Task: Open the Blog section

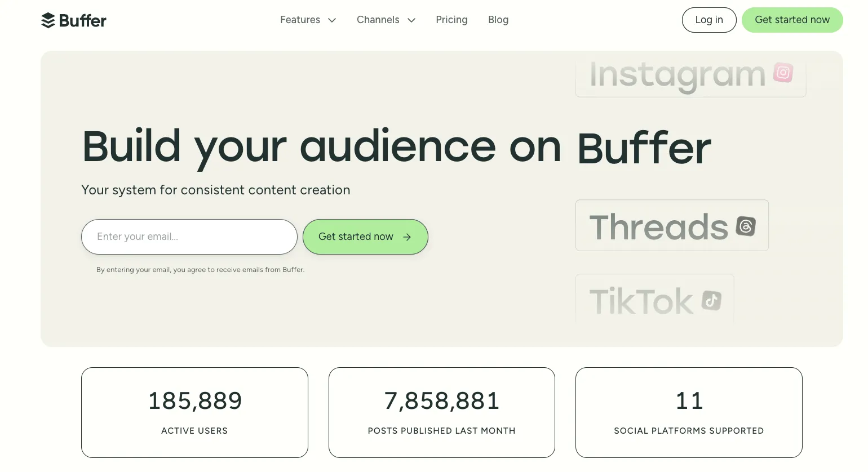Action: pyautogui.click(x=498, y=20)
